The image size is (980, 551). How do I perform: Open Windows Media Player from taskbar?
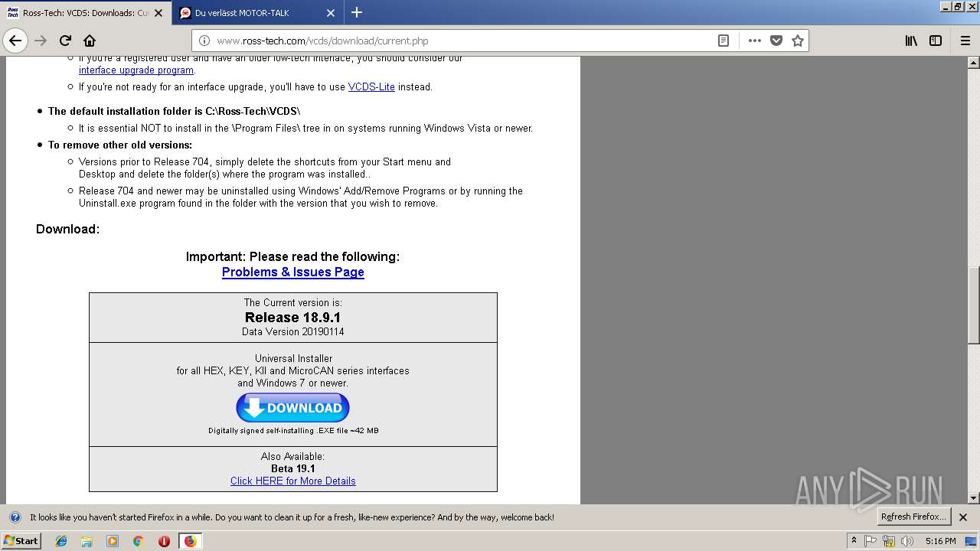click(x=113, y=541)
